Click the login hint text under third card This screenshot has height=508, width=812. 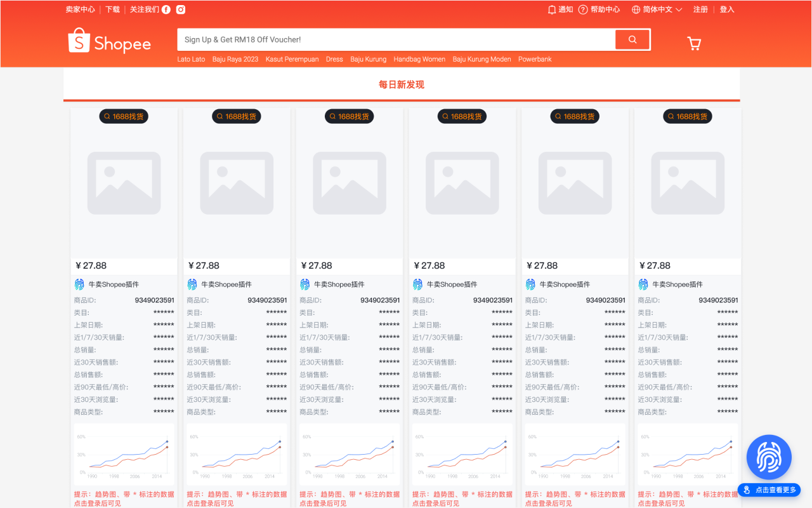pyautogui.click(x=350, y=498)
